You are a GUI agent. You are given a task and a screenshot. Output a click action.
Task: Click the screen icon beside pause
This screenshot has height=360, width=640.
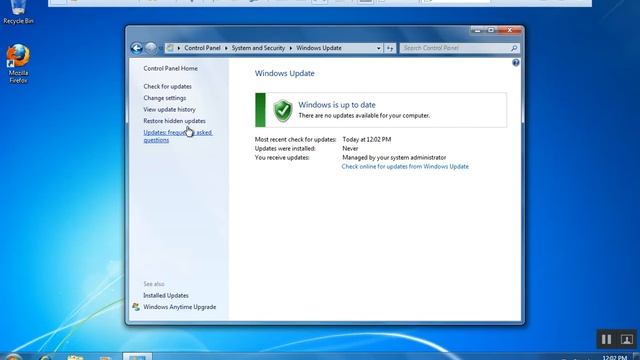click(x=627, y=339)
